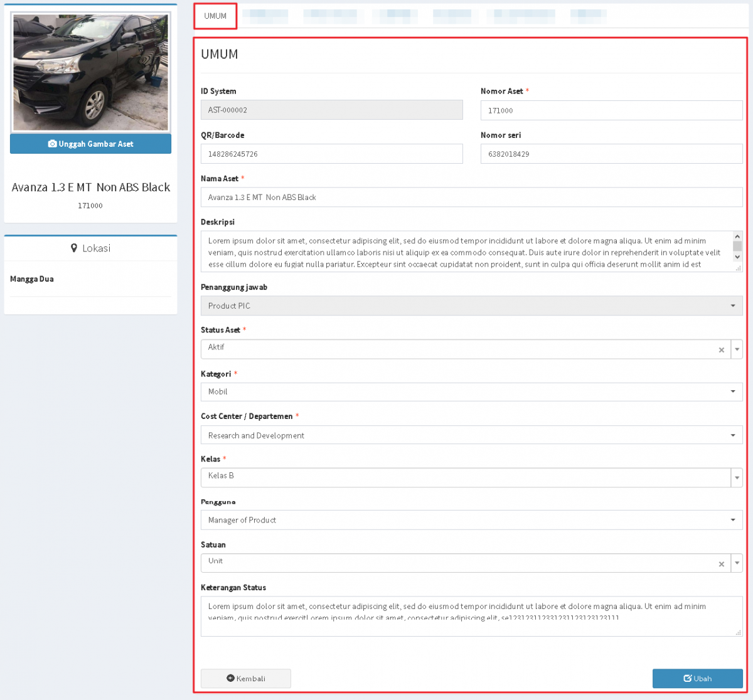Click the Kembali button
753x700 pixels.
tap(245, 678)
